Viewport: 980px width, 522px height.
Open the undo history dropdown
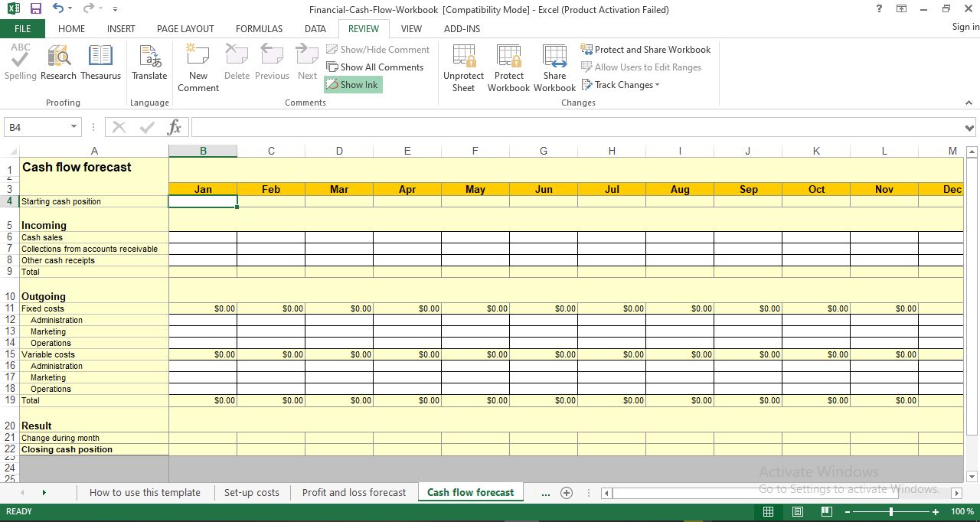point(70,9)
